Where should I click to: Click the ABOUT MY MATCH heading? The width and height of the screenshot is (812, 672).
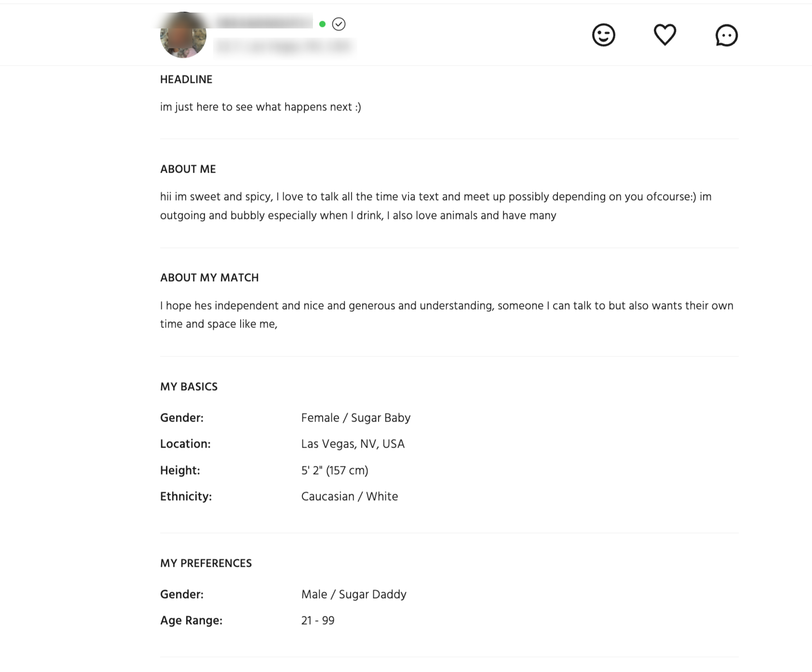point(209,278)
